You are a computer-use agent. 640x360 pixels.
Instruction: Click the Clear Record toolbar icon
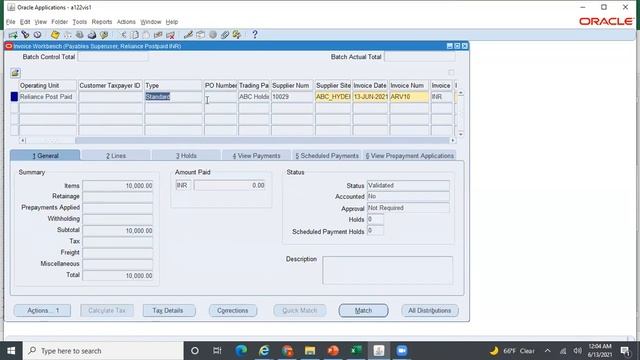pos(158,35)
